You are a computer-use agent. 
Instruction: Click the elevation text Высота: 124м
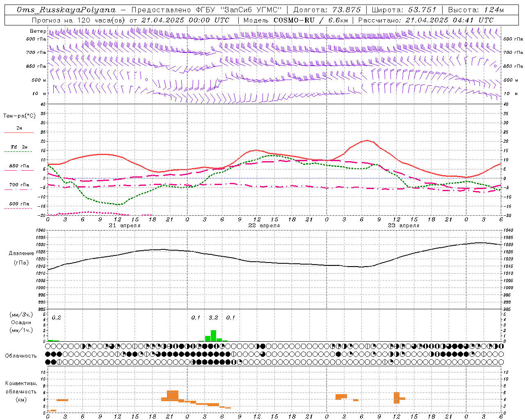476,10
